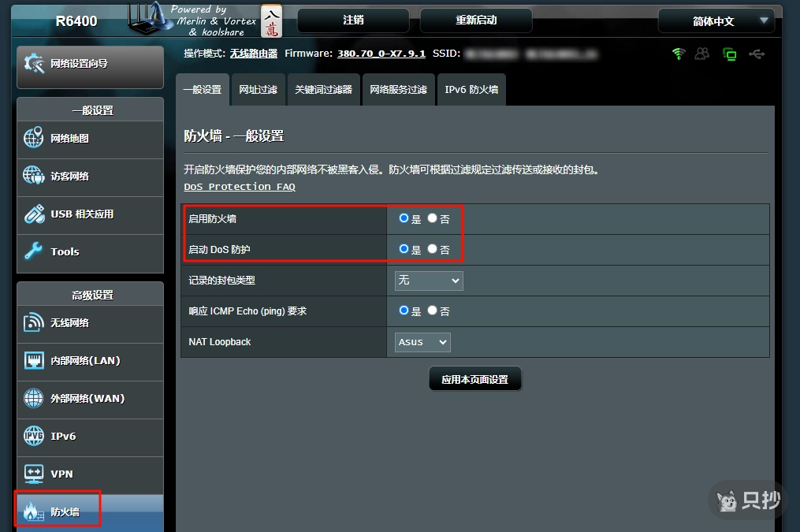Switch to the 网址过滤 tab

point(259,90)
